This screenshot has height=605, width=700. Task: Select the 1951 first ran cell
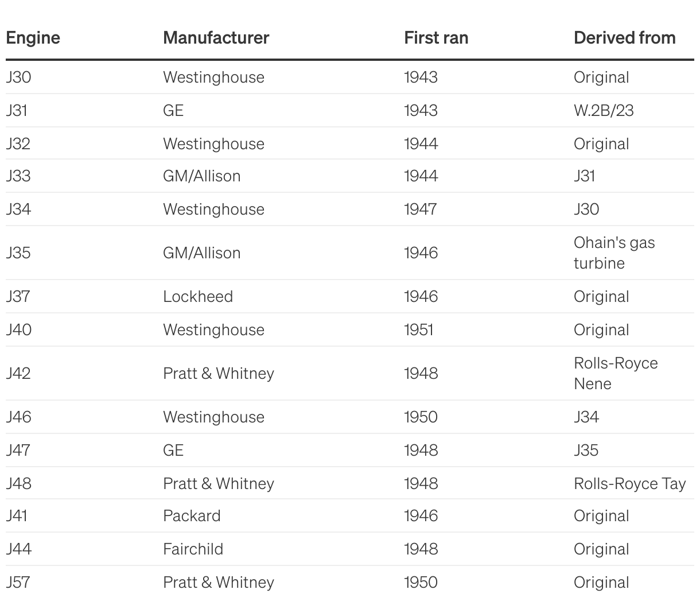click(x=418, y=330)
